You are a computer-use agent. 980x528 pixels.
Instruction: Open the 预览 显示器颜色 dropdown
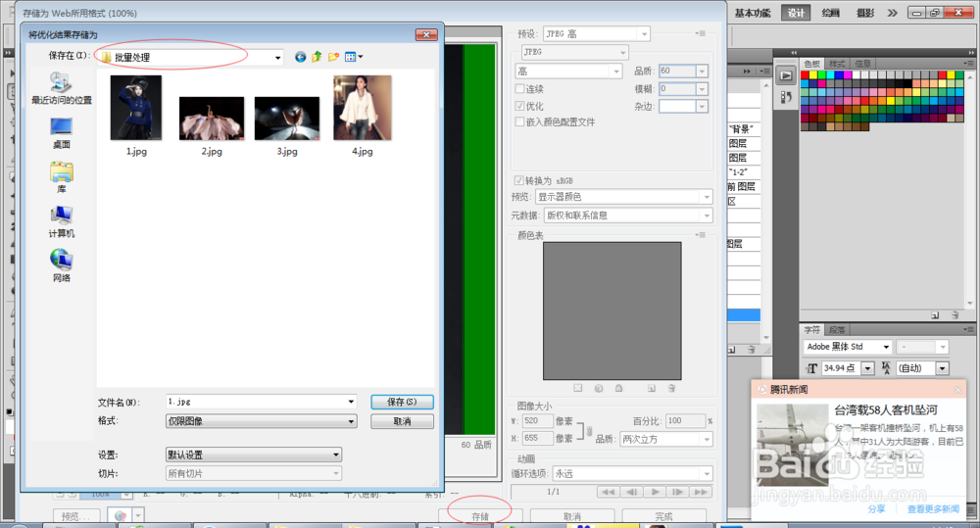[623, 197]
